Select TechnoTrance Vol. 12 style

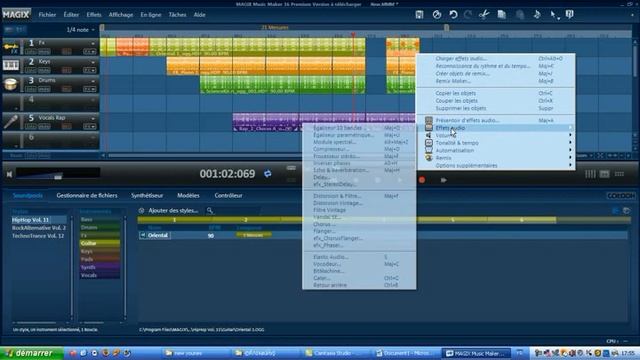click(x=39, y=236)
